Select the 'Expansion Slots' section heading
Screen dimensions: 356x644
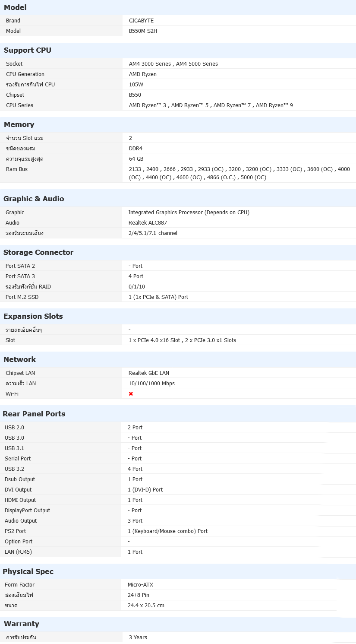[x=33, y=316]
